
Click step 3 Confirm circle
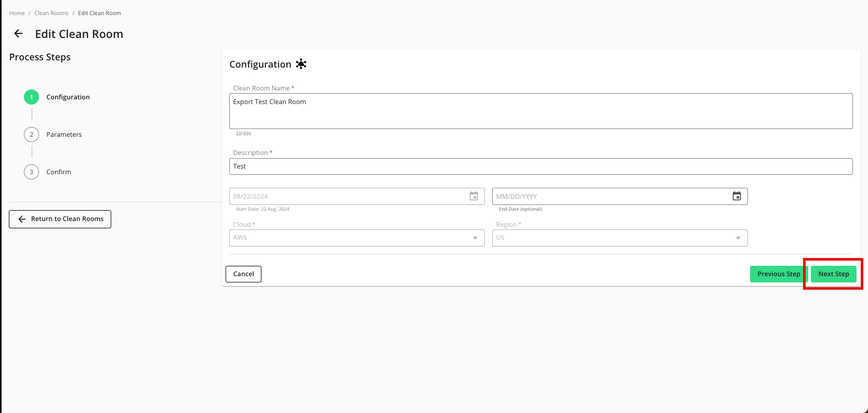(31, 172)
